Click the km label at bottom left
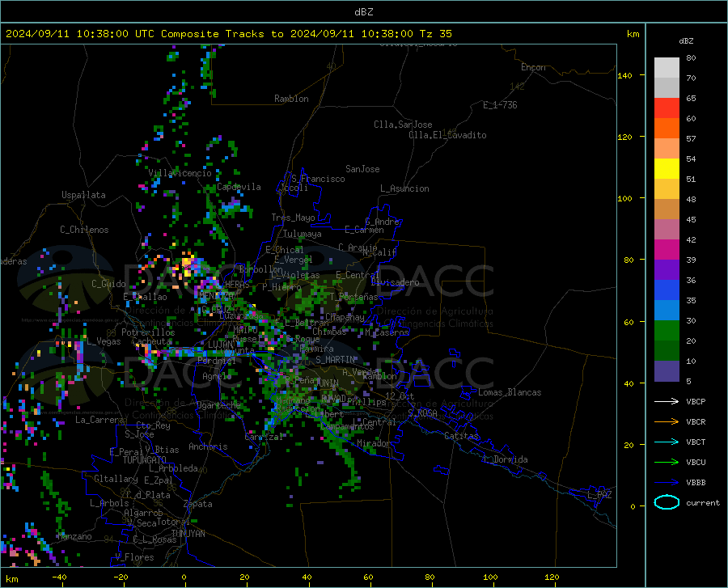Image resolution: width=728 pixels, height=588 pixels. [x=11, y=579]
